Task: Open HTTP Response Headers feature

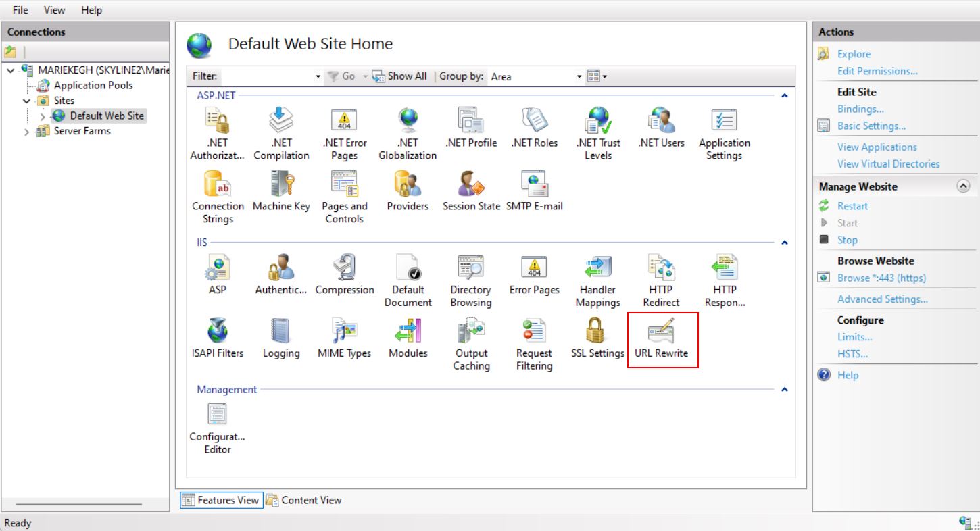Action: tap(725, 281)
